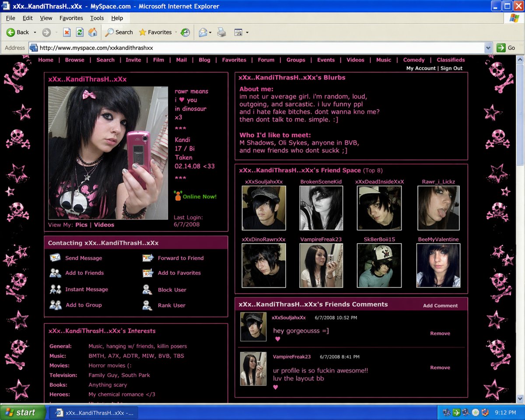Open the Edit menu

tap(28, 18)
